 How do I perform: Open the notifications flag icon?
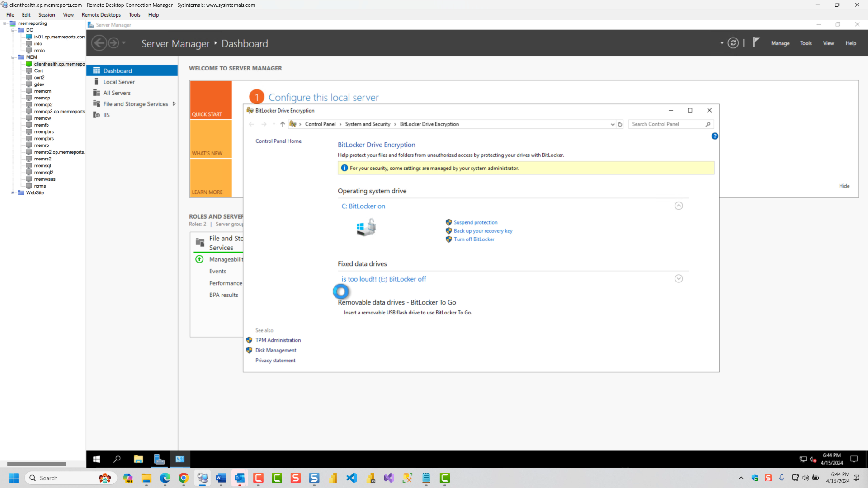(756, 42)
